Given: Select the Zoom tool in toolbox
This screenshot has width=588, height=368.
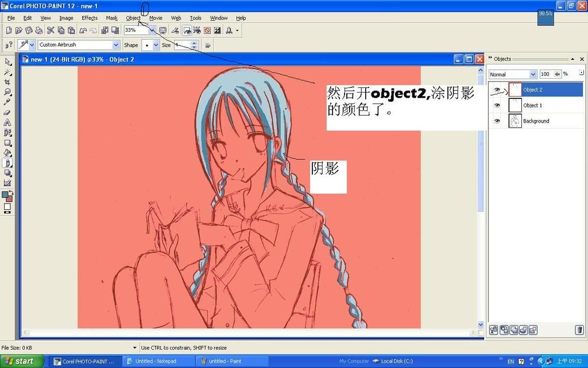Looking at the screenshot, I should click(7, 93).
